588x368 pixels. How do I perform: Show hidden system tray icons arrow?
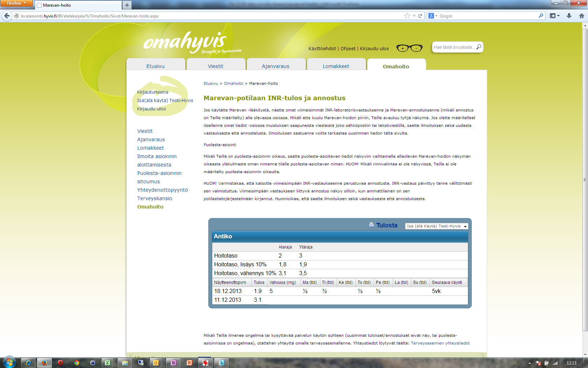[x=530, y=363]
